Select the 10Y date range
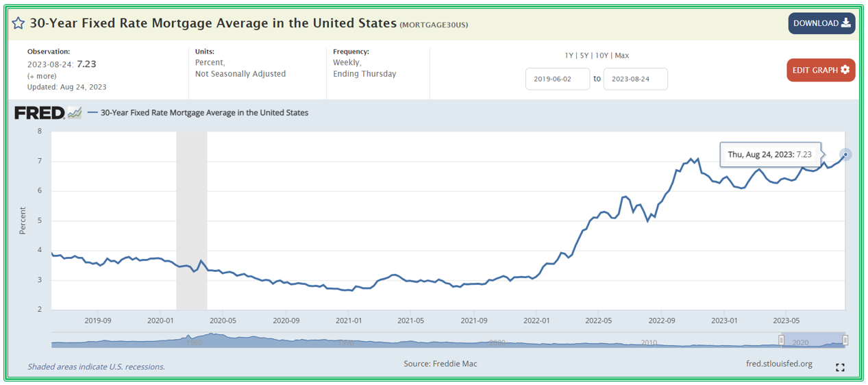This screenshot has width=868, height=385. [x=602, y=55]
